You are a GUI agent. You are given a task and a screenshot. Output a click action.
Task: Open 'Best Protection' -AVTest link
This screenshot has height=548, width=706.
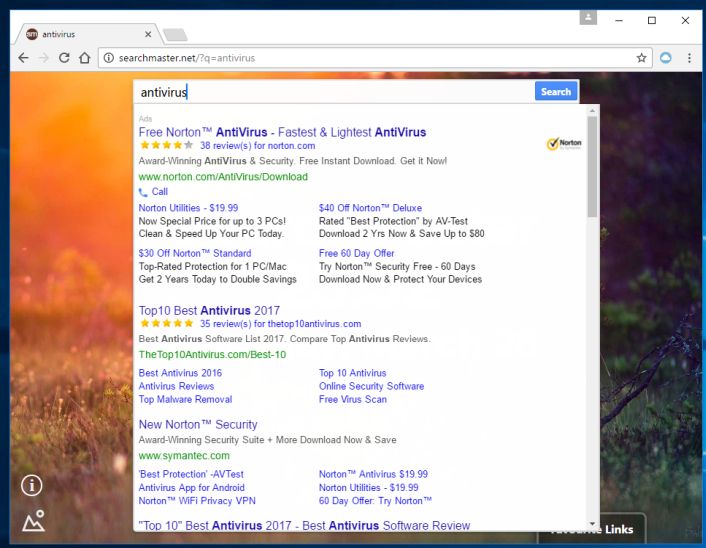click(191, 474)
